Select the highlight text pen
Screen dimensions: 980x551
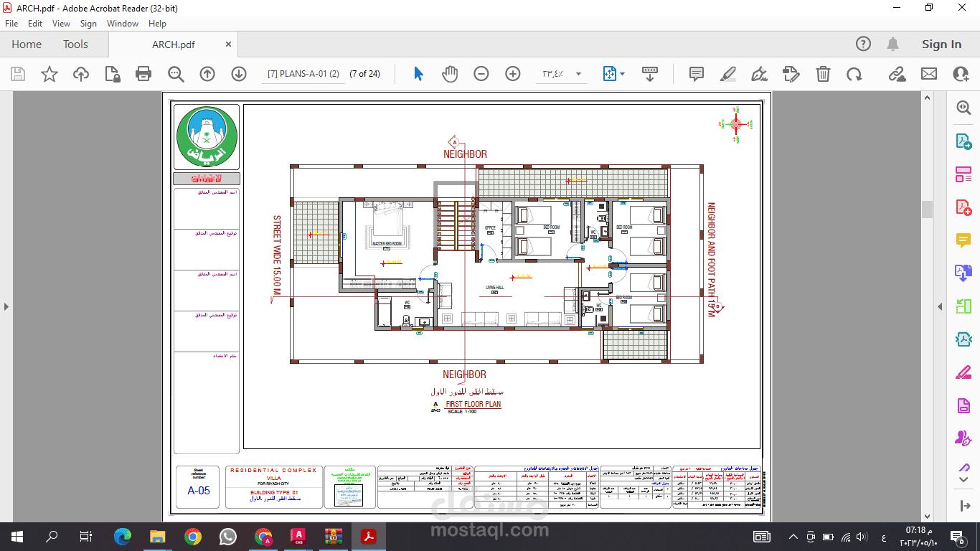click(x=727, y=74)
